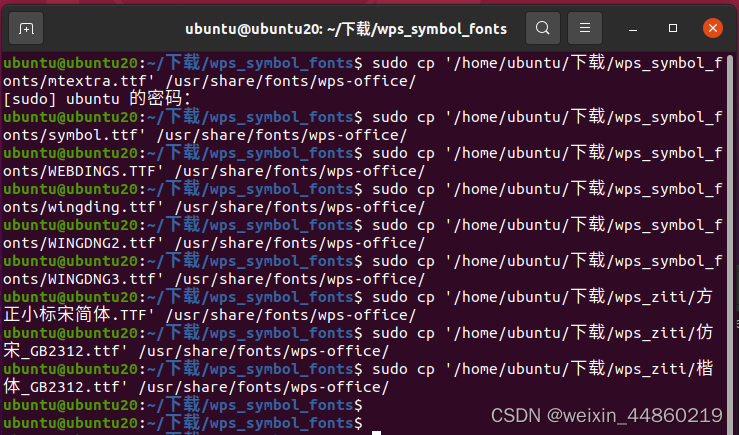This screenshot has height=435, width=739.
Task: Click the 'onts/WINGDNG2.ttf' command line
Action: click(x=214, y=243)
